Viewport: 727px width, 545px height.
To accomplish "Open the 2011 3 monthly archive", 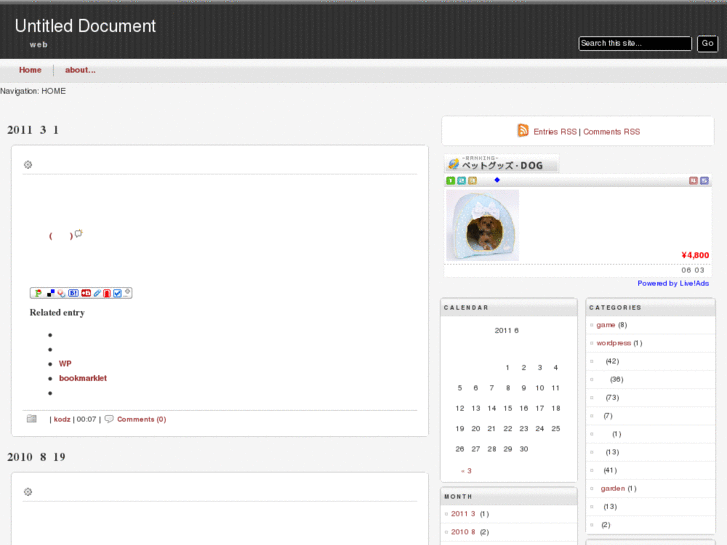I will [463, 514].
